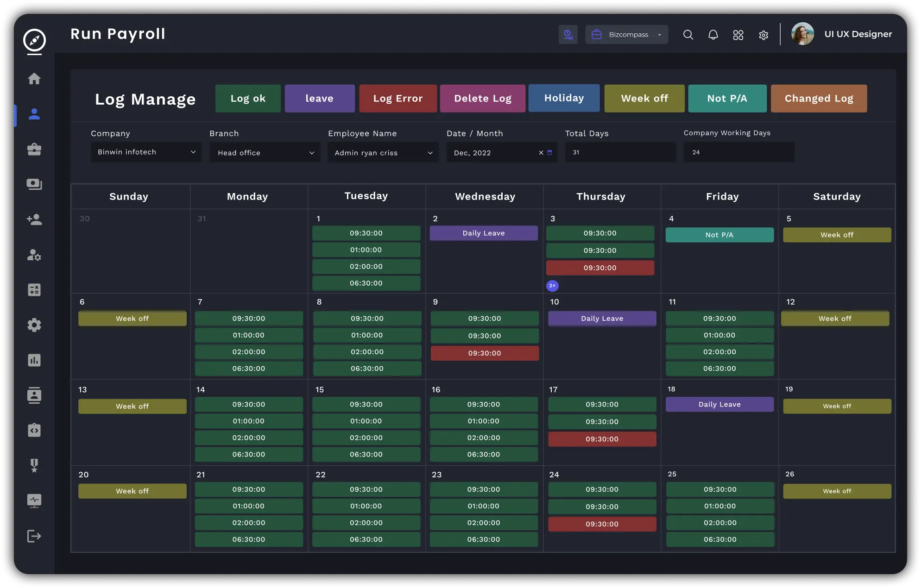Expand the Company dropdown Binwin infotech

pos(146,152)
